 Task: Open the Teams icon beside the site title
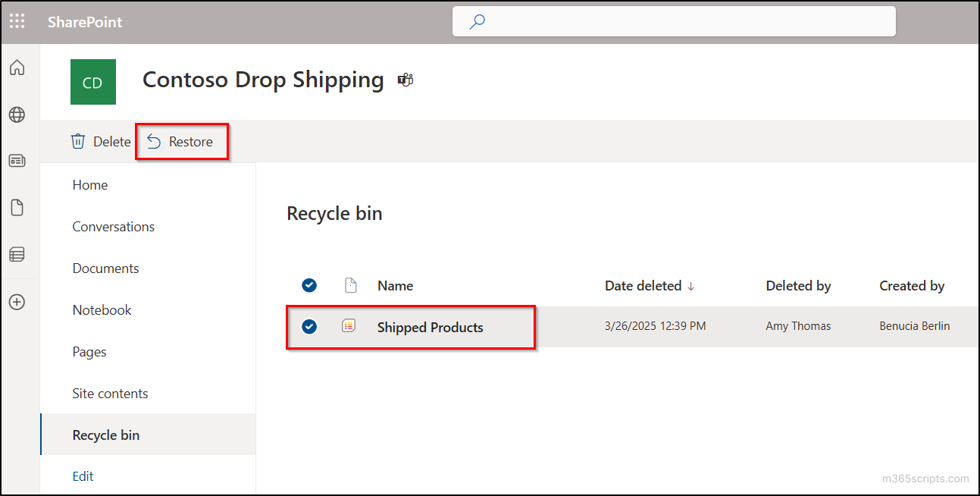click(x=405, y=79)
